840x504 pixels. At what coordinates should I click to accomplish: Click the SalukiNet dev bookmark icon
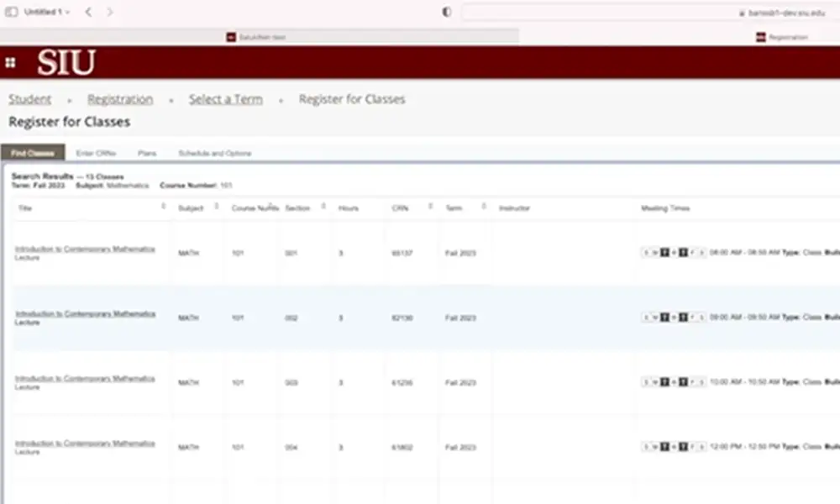(x=229, y=36)
